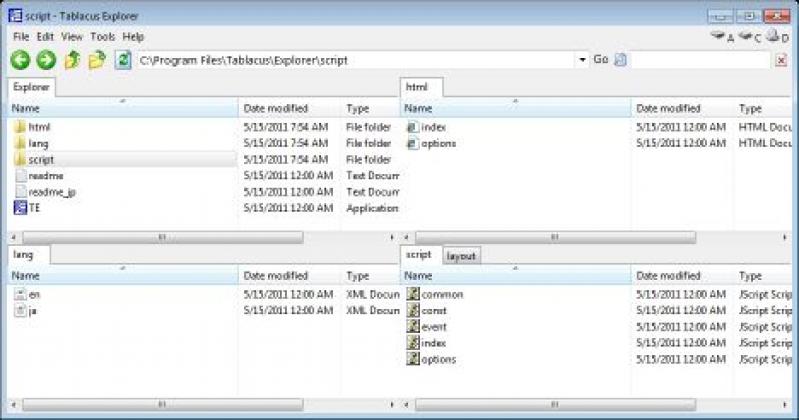Select the options HTML document icon
The width and height of the screenshot is (799, 420).
coord(413,143)
